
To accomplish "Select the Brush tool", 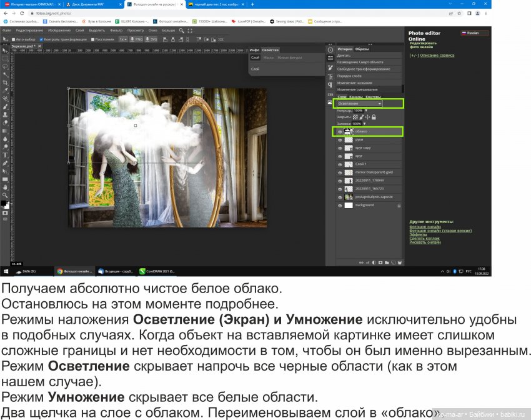I will pyautogui.click(x=5, y=107).
